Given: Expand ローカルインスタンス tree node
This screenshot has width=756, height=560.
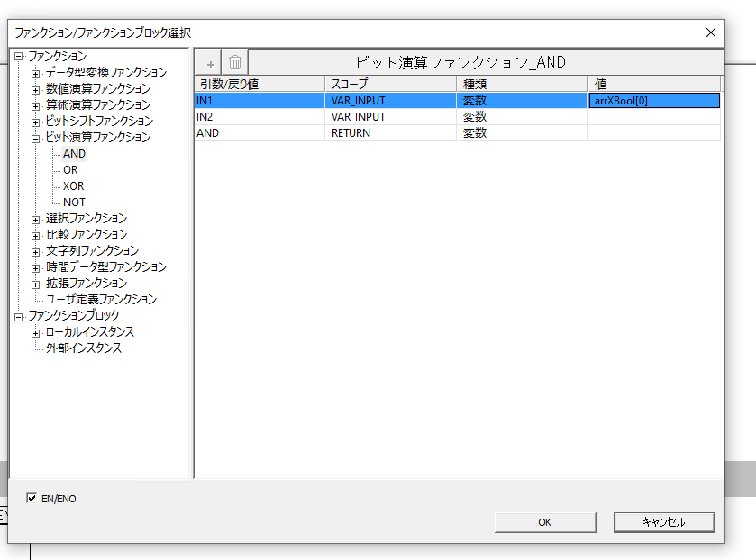Looking at the screenshot, I should 36,332.
